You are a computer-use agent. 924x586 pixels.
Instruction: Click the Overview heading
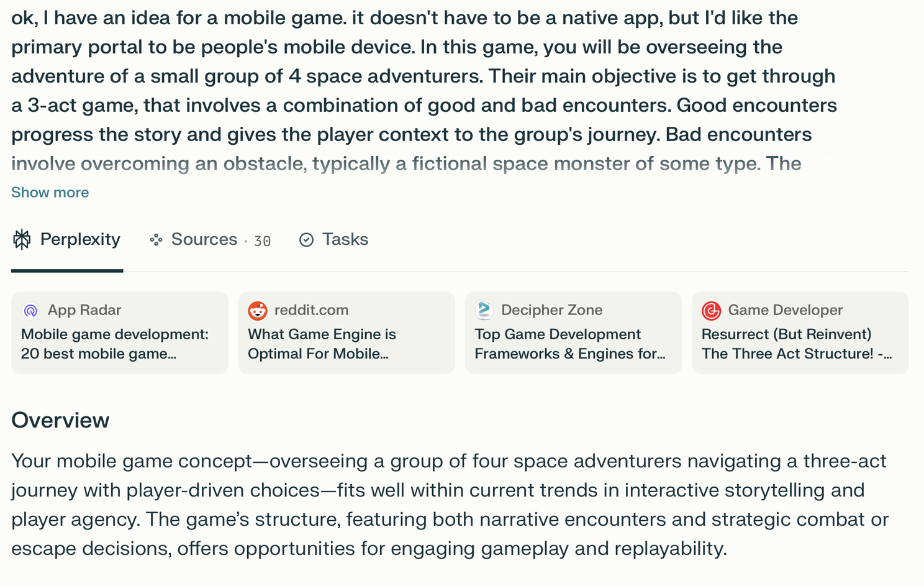click(x=60, y=421)
